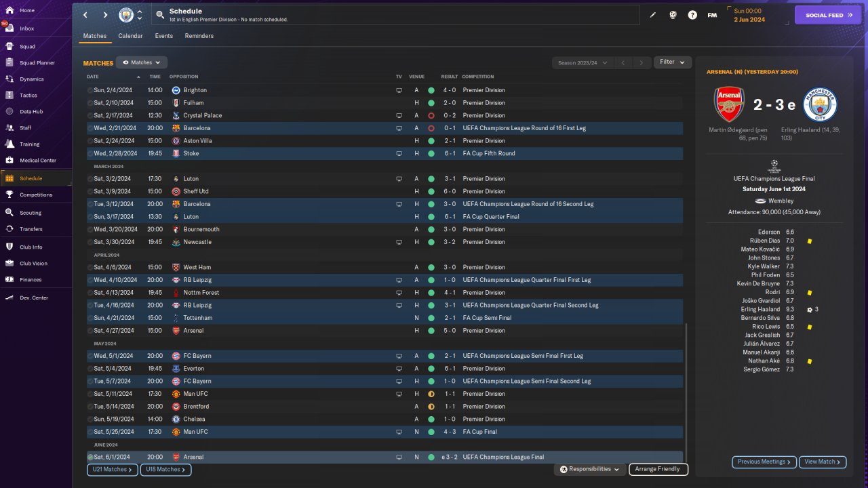This screenshot has height=488, width=868.
Task: Open the Responsibilities dropdown
Action: point(590,469)
